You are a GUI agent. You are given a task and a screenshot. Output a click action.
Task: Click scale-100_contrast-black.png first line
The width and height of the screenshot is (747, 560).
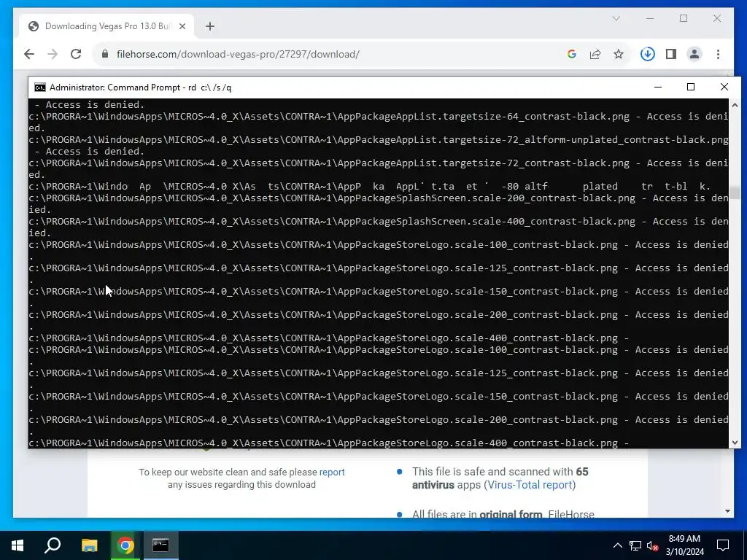point(379,245)
